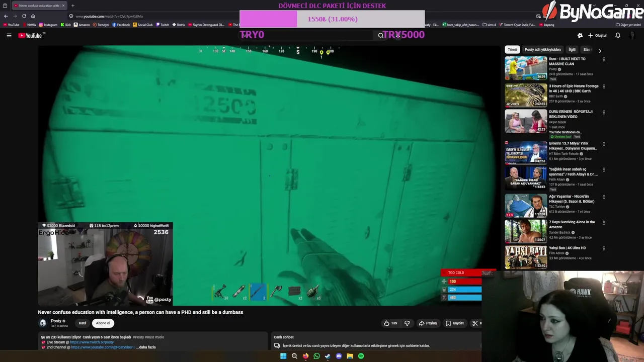
Task: Select the İlgili filter chip
Action: point(572,50)
